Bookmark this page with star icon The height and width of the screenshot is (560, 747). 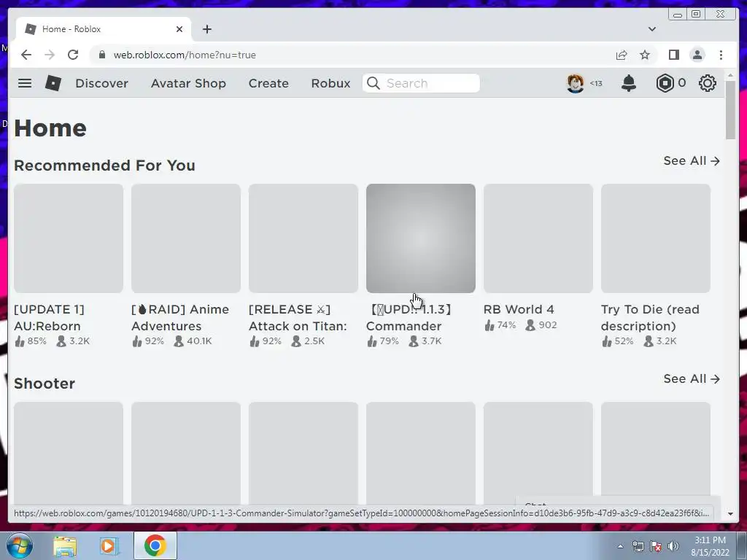645,55
